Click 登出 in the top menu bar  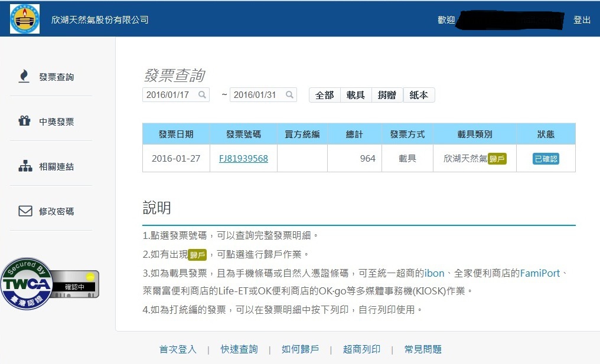pos(582,19)
